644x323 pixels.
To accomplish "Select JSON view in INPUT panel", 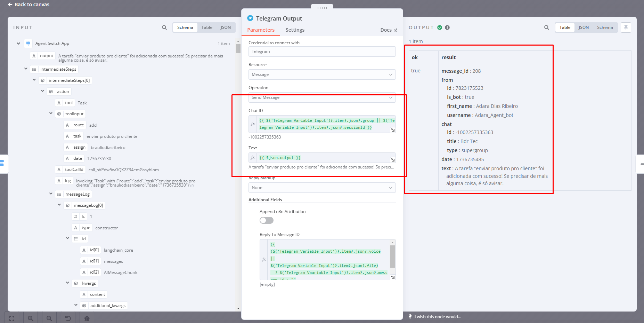I will pyautogui.click(x=226, y=27).
